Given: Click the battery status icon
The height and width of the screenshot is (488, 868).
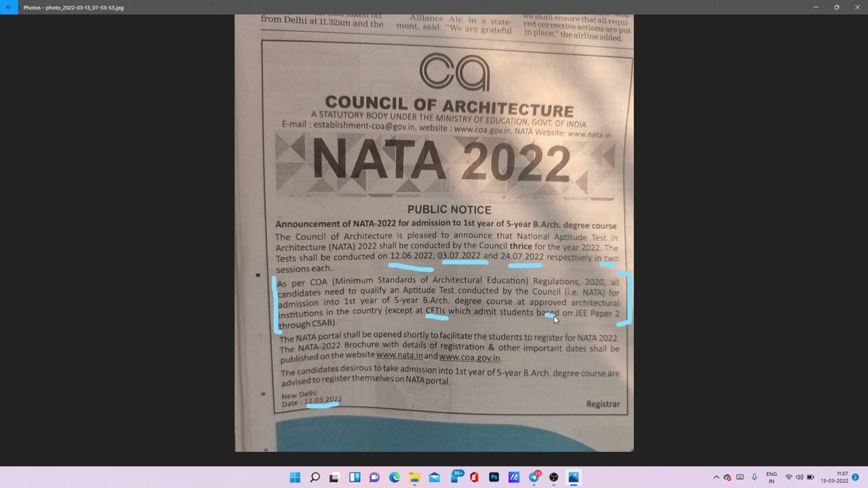Looking at the screenshot, I should 810,477.
